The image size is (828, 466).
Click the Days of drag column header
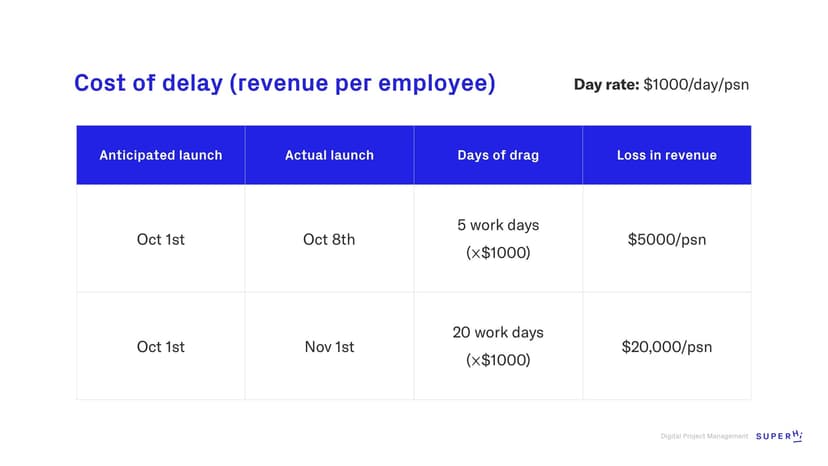coord(497,155)
